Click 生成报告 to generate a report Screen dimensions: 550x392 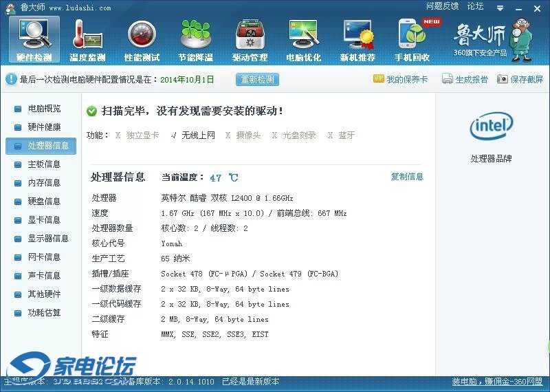465,79
